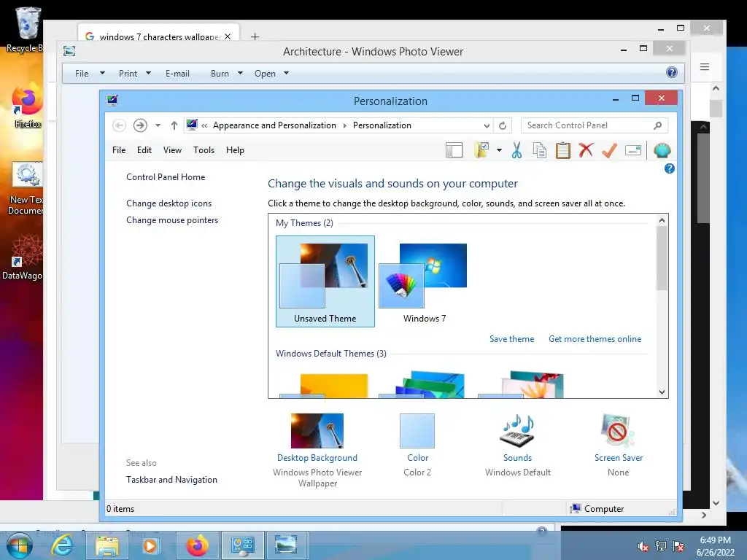
Task: Open the Tools menu
Action: [x=204, y=150]
